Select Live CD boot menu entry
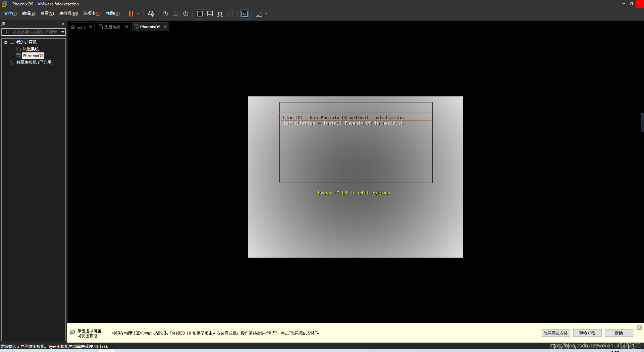This screenshot has width=644, height=352. (356, 118)
